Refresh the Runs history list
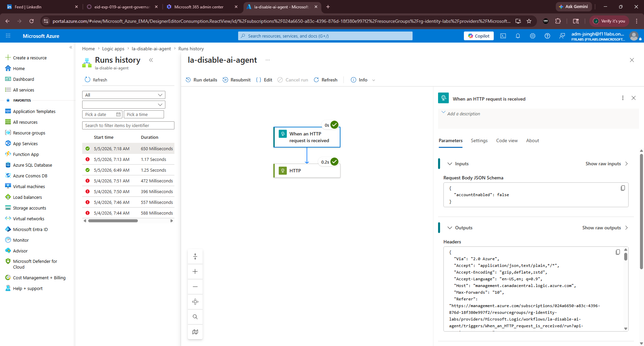The image size is (644, 346). pyautogui.click(x=96, y=80)
